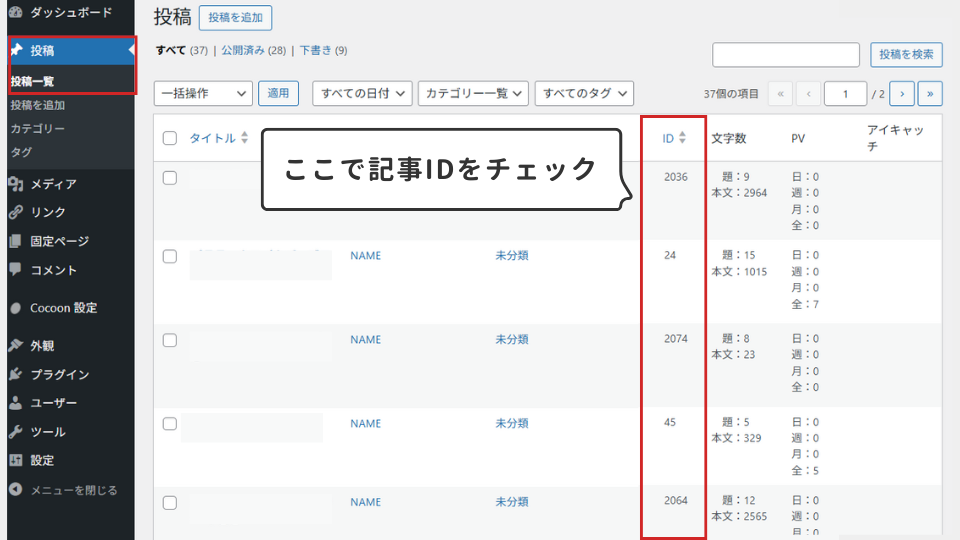Open ダッシュボード in sidebar
The width and height of the screenshot is (960, 540).
click(71, 12)
